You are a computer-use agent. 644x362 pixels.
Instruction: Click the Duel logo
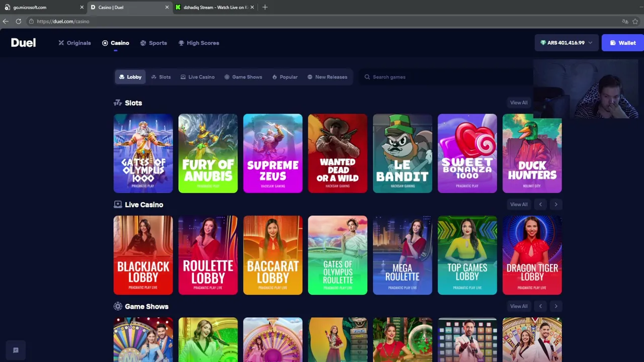coord(23,43)
